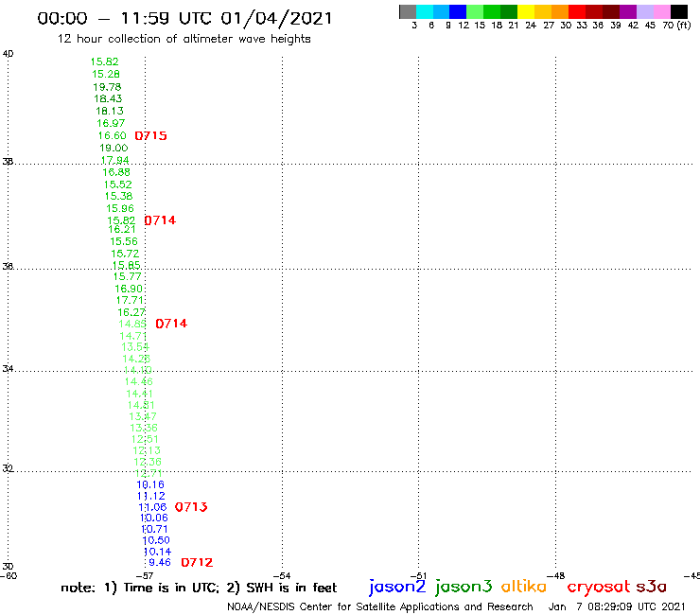700x615 pixels.
Task: Click the '70 (ft)' legend label
Action: (x=676, y=25)
